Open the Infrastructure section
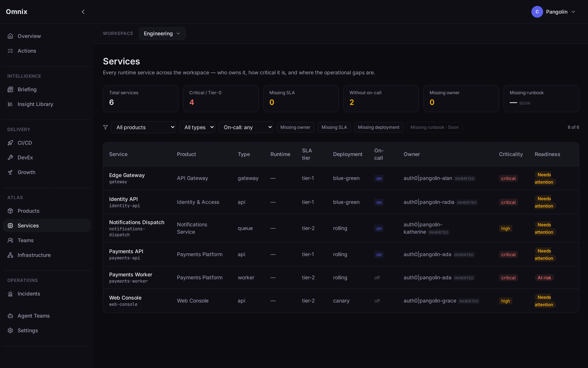Image resolution: width=588 pixels, height=368 pixels. [x=47, y=255]
